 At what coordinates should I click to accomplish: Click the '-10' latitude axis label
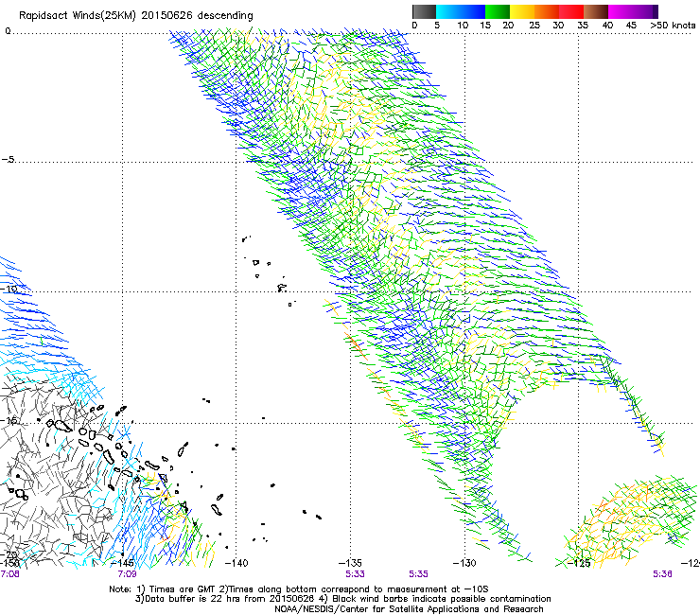(x=9, y=289)
